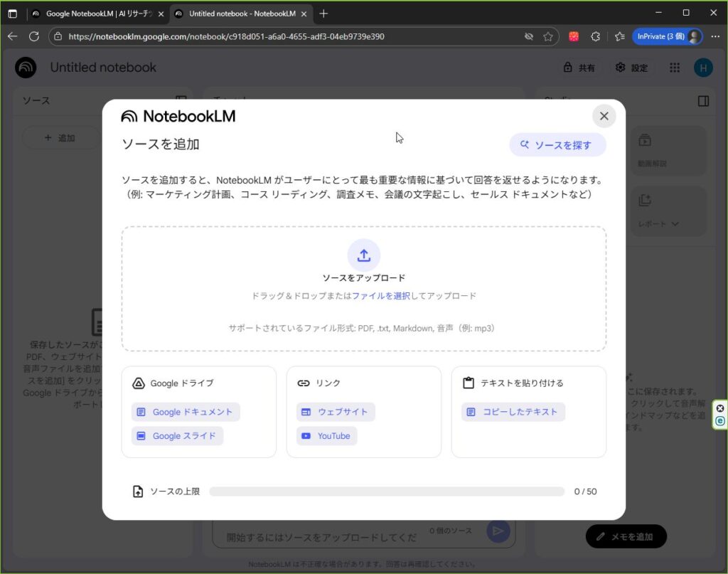The width and height of the screenshot is (728, 574).
Task: Click the Edge sidebar icon at right edge
Action: coord(720,421)
